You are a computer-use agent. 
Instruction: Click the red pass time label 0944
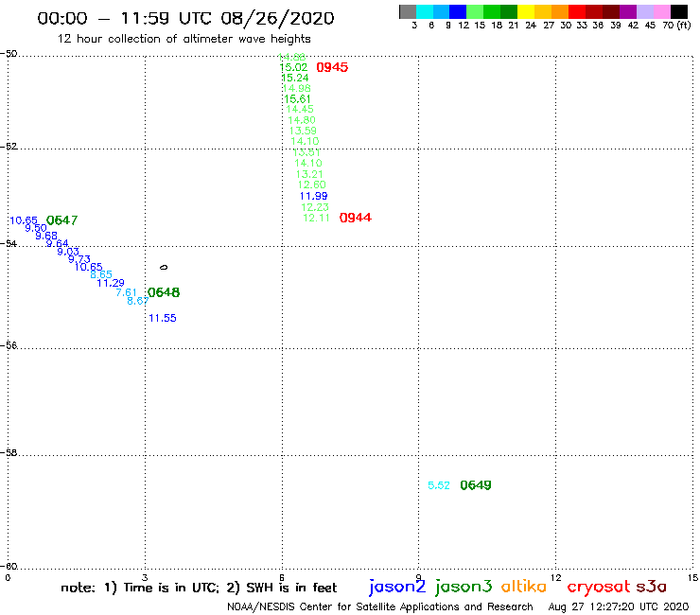pos(356,218)
